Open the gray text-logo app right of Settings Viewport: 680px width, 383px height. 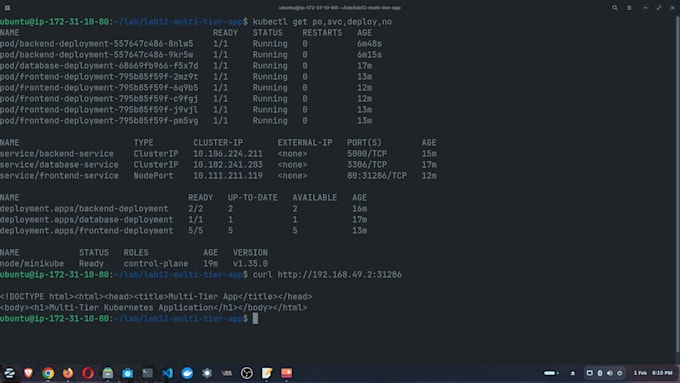tap(227, 373)
